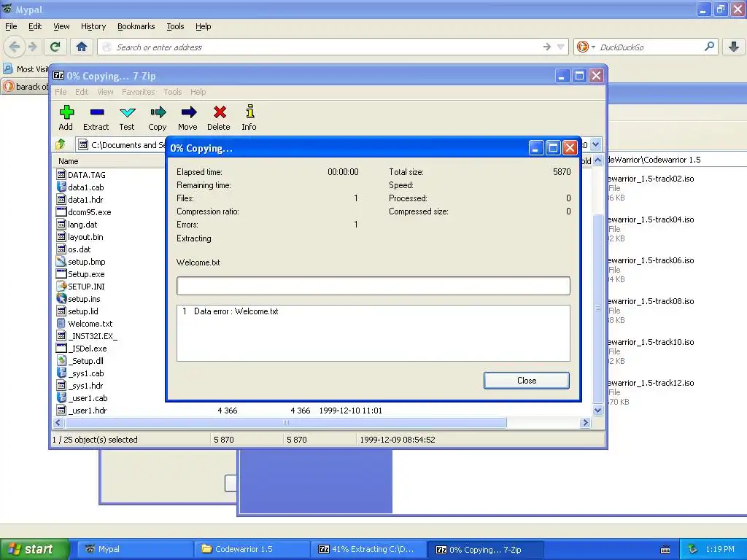
Task: Open the Mypal address bar history dropdown
Action: click(561, 47)
